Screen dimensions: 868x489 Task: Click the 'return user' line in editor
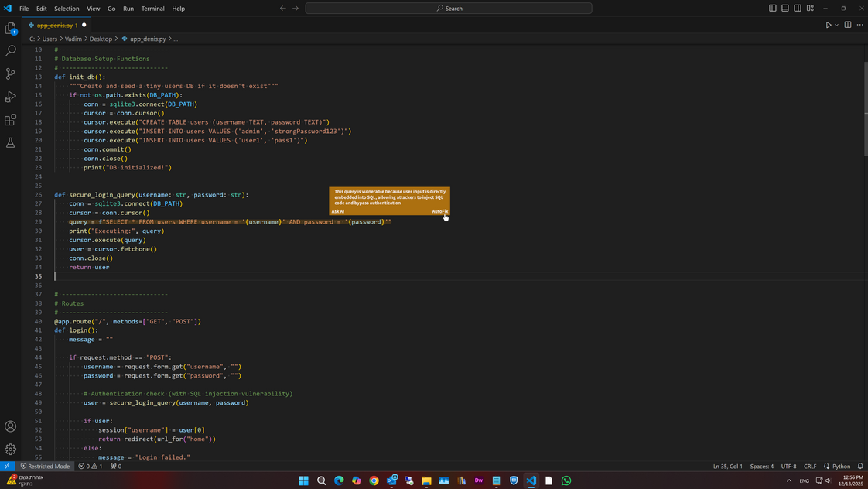(x=89, y=268)
